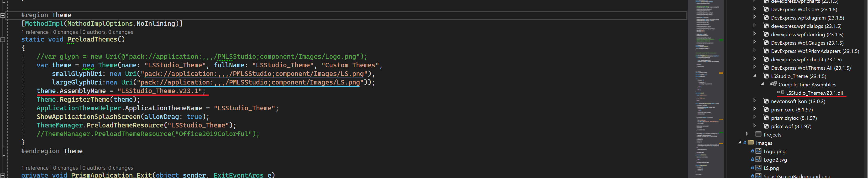Click the smallGlyphUri parameter name
Viewport: 868px width, 179px height.
click(x=77, y=74)
